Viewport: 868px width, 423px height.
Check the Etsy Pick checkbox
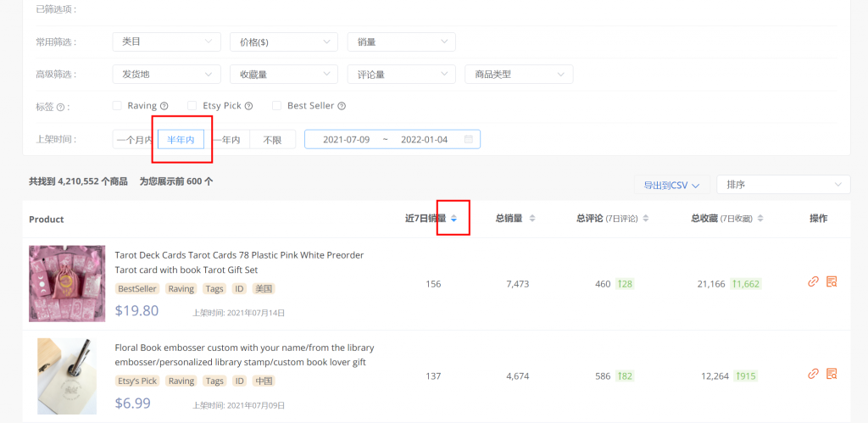click(x=192, y=106)
